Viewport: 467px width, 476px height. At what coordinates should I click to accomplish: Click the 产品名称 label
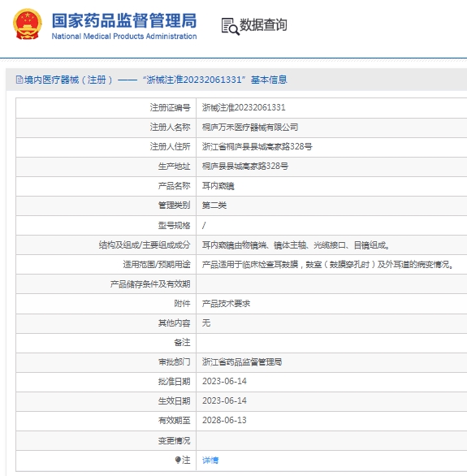(174, 186)
